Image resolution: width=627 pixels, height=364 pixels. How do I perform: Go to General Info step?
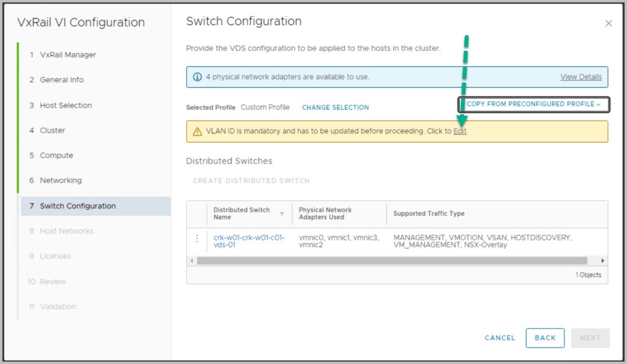click(61, 80)
